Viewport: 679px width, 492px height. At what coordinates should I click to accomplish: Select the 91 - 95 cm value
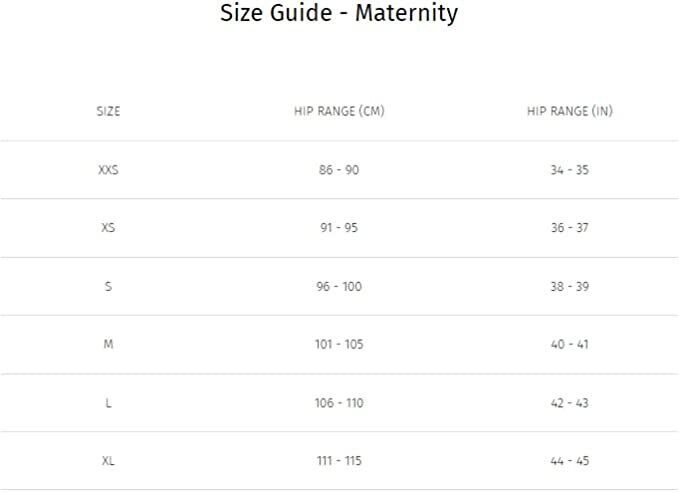339,227
